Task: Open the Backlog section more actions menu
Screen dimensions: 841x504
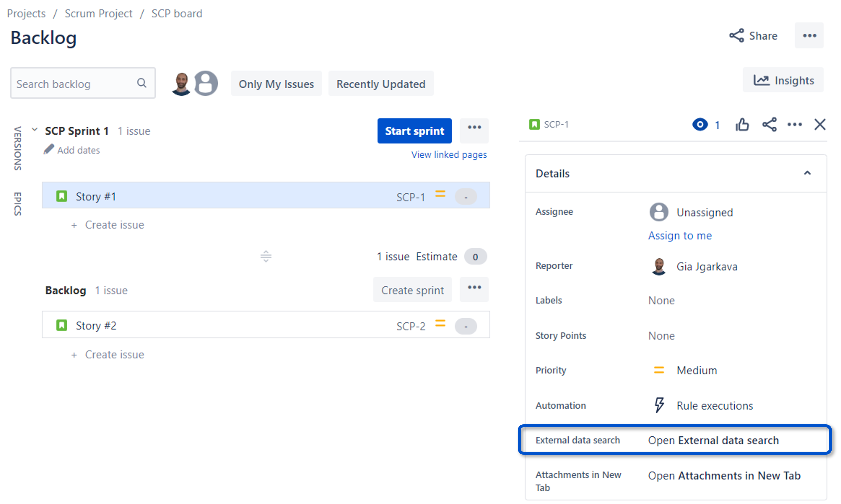Action: tap(474, 289)
